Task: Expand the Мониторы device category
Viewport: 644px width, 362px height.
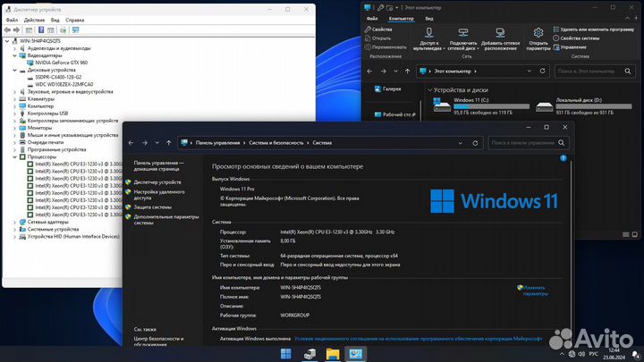Action: pos(15,127)
